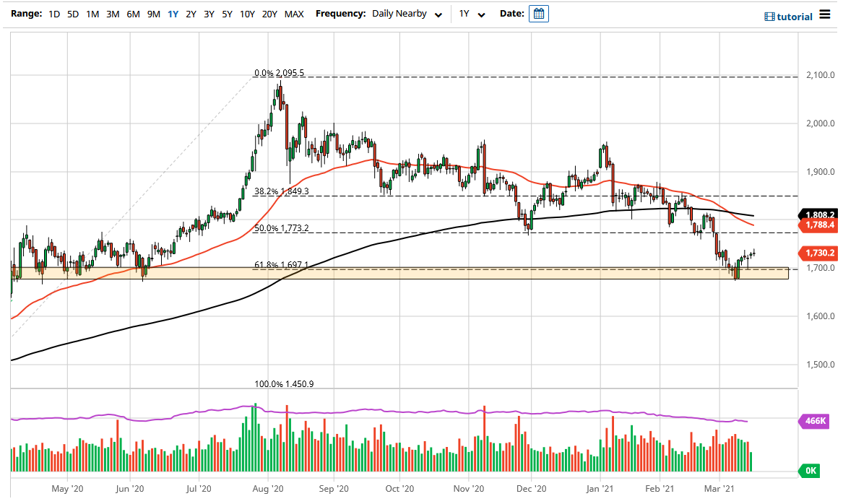Select the 6M range
843x504 pixels.
pyautogui.click(x=133, y=14)
